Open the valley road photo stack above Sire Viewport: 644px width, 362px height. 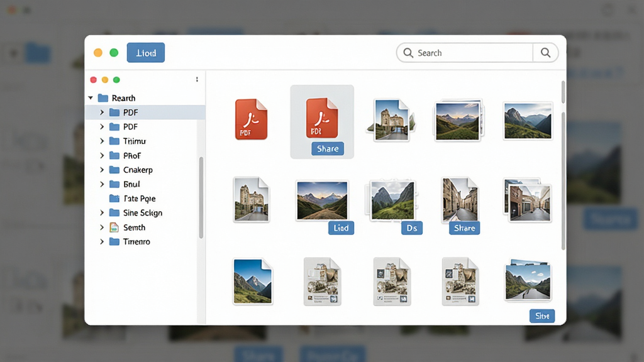click(528, 280)
